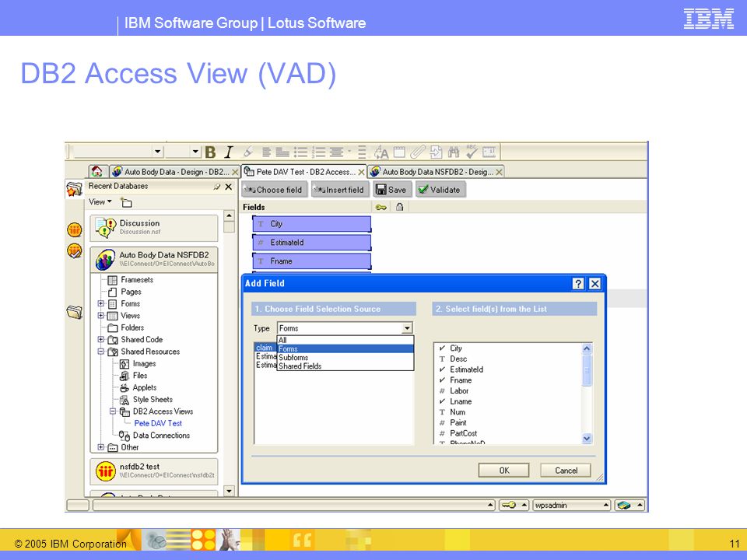The height and width of the screenshot is (560, 747).
Task: Open the plain bookmark folder in sidebar
Action: coord(75,313)
